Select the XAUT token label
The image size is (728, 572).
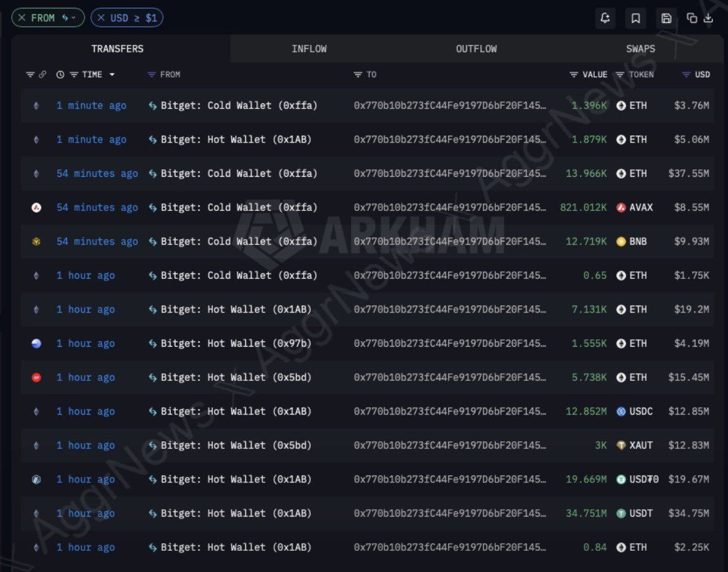[x=641, y=446]
